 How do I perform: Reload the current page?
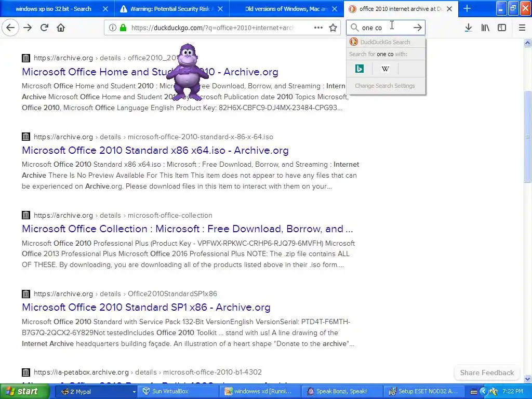click(44, 28)
